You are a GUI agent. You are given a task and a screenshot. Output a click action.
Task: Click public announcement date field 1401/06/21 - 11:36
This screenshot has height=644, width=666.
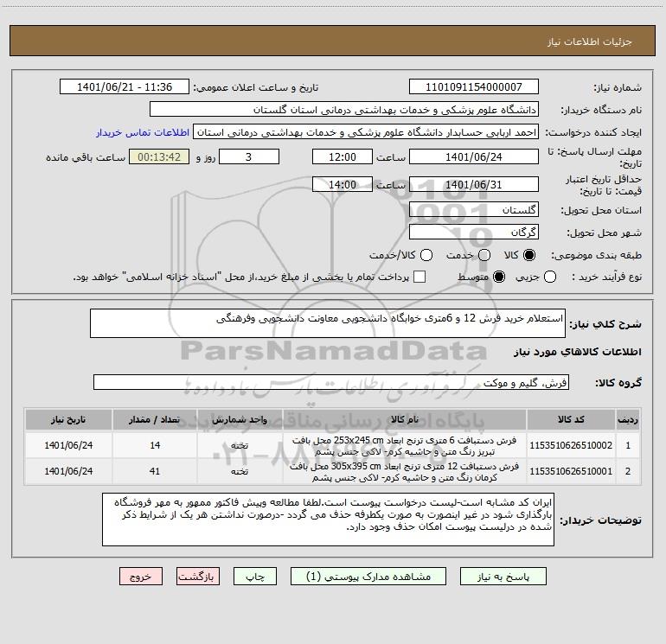(x=125, y=87)
